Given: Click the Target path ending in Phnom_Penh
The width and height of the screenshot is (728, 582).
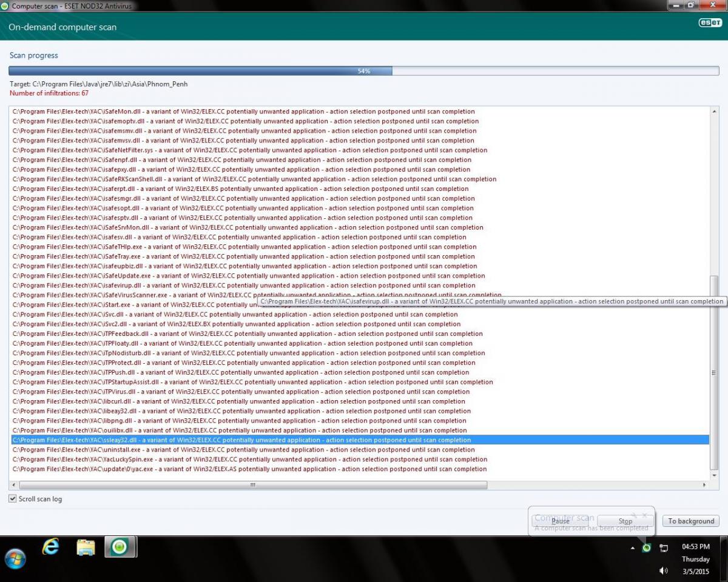Looking at the screenshot, I should pos(99,84).
